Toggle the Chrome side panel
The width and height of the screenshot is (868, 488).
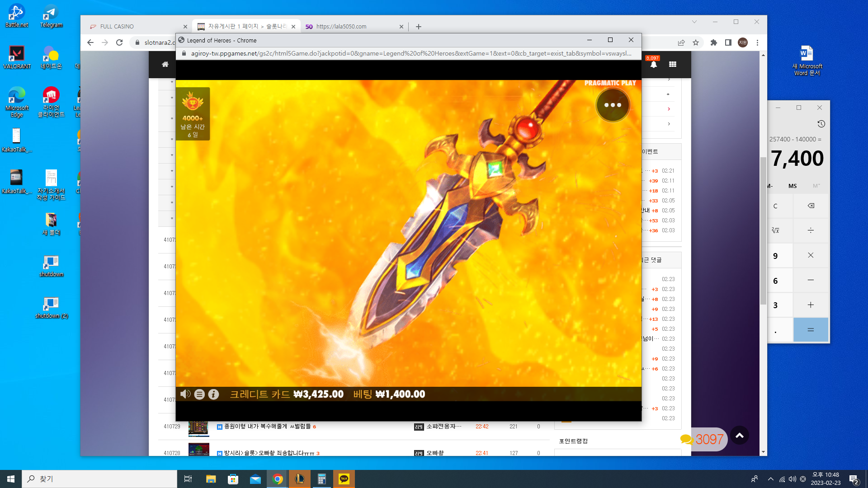point(728,42)
